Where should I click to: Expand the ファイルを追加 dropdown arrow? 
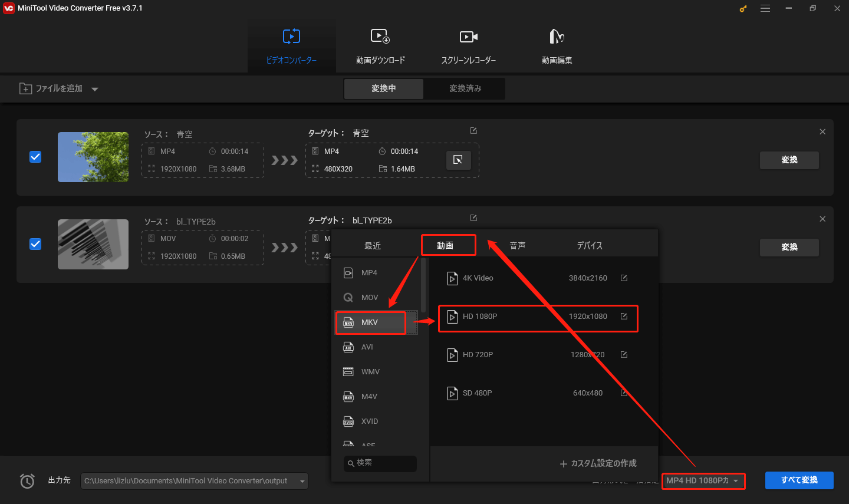coord(95,89)
